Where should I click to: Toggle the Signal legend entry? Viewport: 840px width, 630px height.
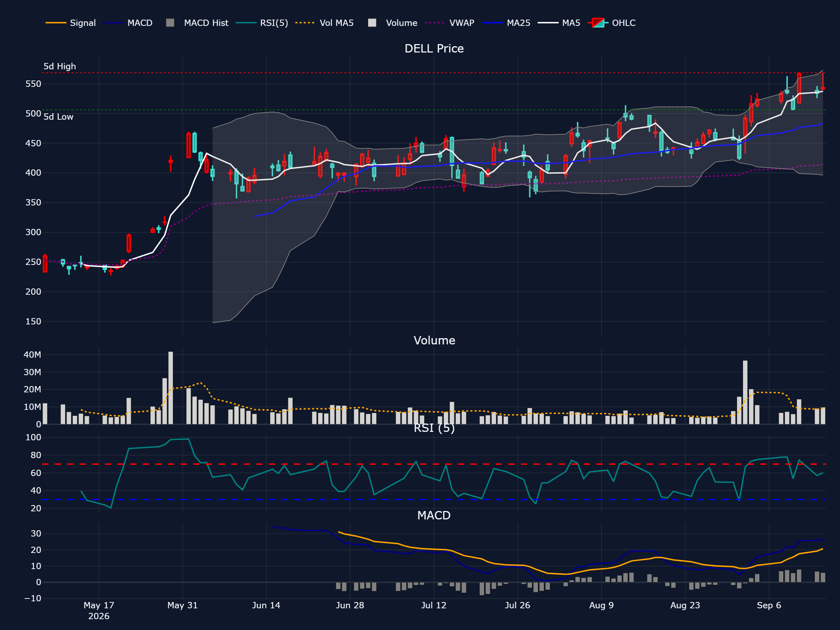tap(71, 23)
